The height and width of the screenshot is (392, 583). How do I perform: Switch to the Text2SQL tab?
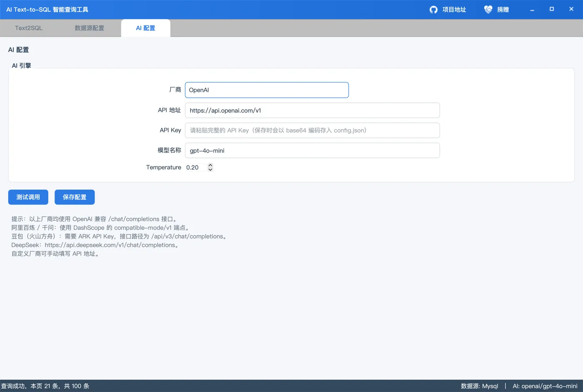pos(29,28)
